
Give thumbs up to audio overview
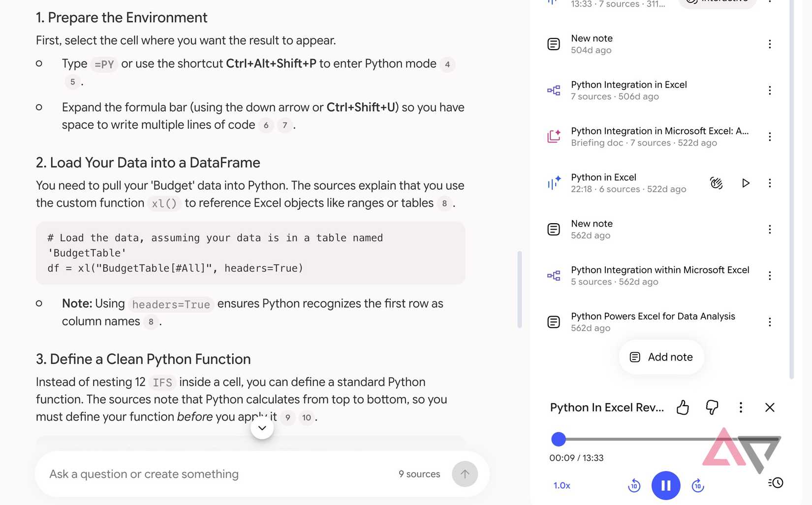[683, 407]
